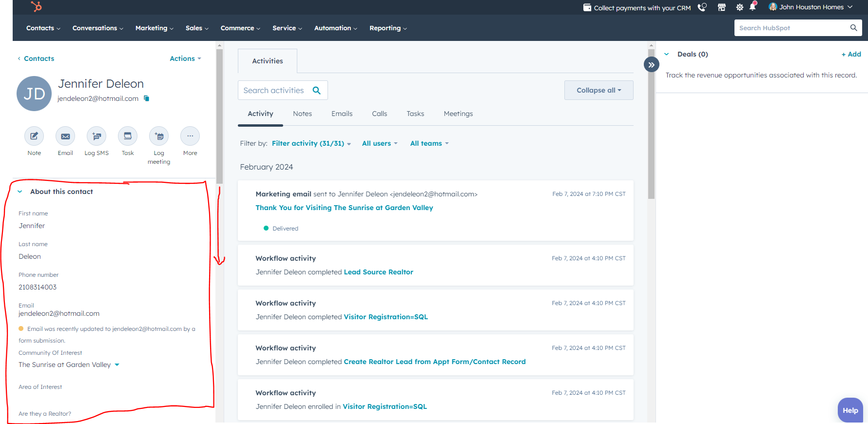The width and height of the screenshot is (868, 424).
Task: Create a Task with the task icon
Action: pyautogui.click(x=128, y=136)
